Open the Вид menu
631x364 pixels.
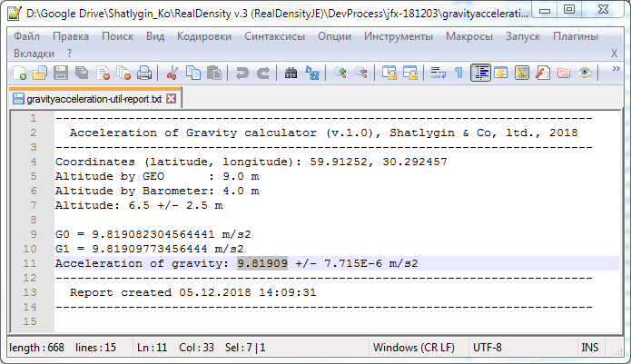tap(155, 36)
